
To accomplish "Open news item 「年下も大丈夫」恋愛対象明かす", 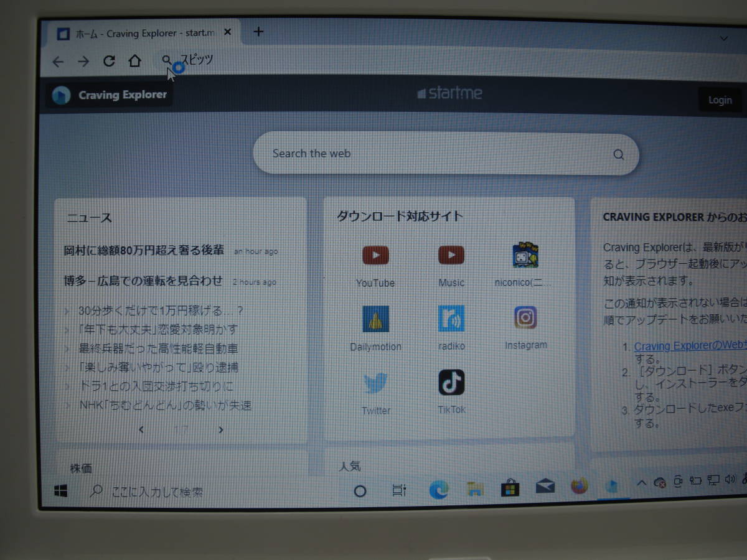I will [x=158, y=329].
